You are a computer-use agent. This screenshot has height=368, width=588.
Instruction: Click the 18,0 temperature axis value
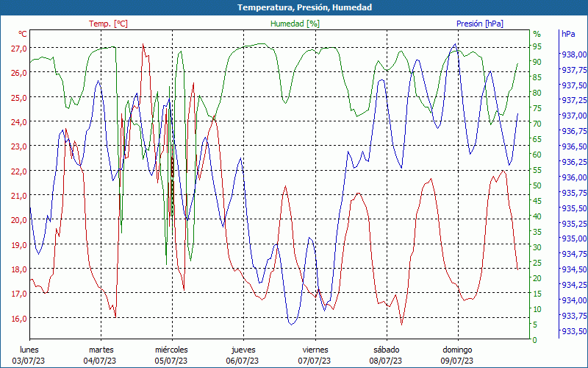[19, 269]
